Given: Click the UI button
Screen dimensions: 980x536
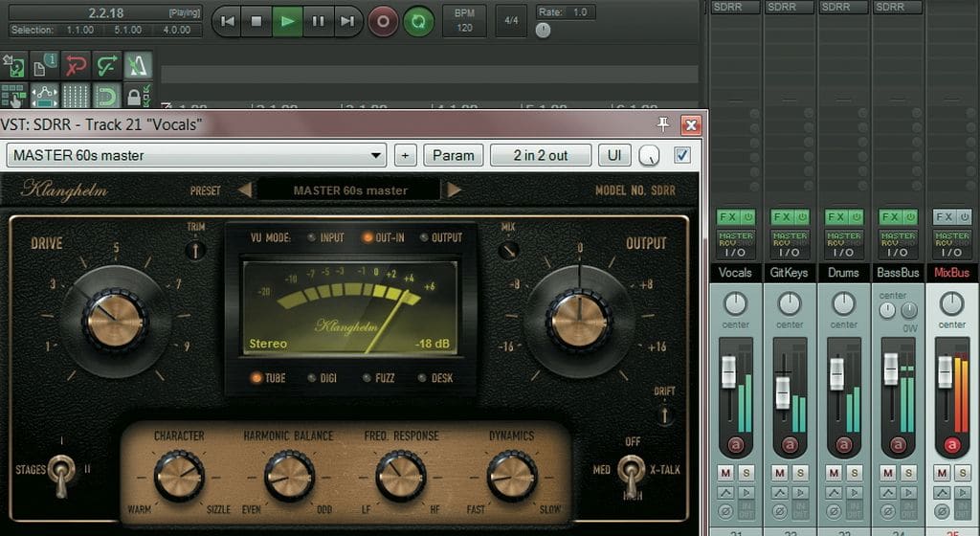Looking at the screenshot, I should (x=614, y=156).
